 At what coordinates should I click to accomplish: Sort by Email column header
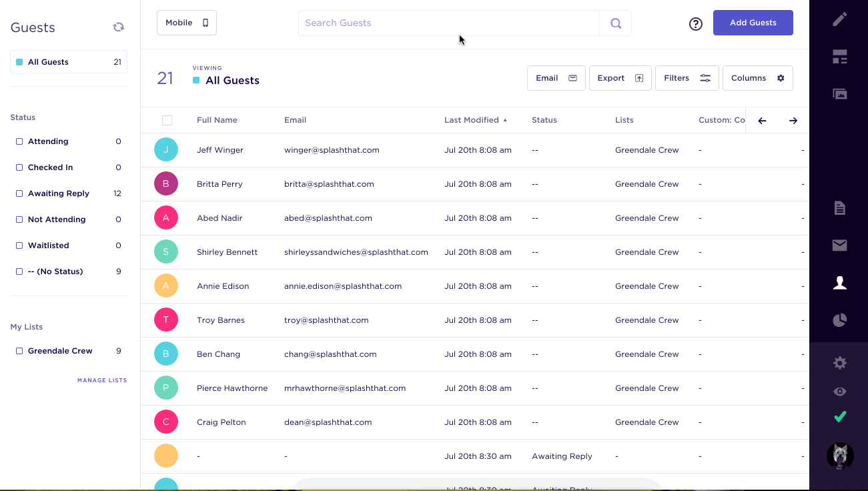point(295,120)
